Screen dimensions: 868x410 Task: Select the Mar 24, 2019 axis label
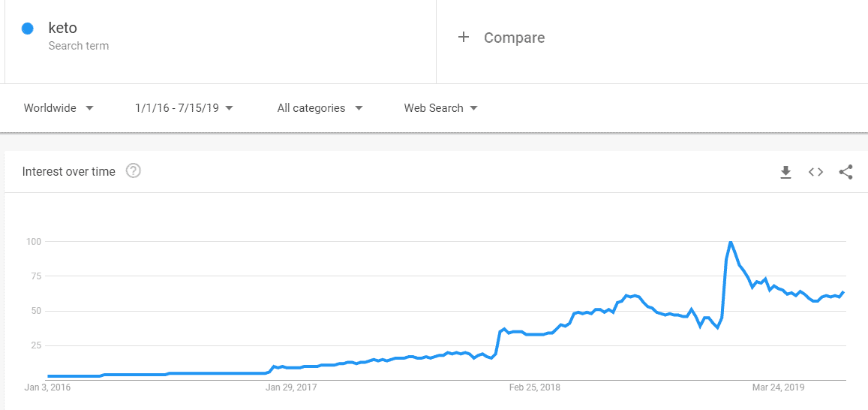[x=778, y=387]
